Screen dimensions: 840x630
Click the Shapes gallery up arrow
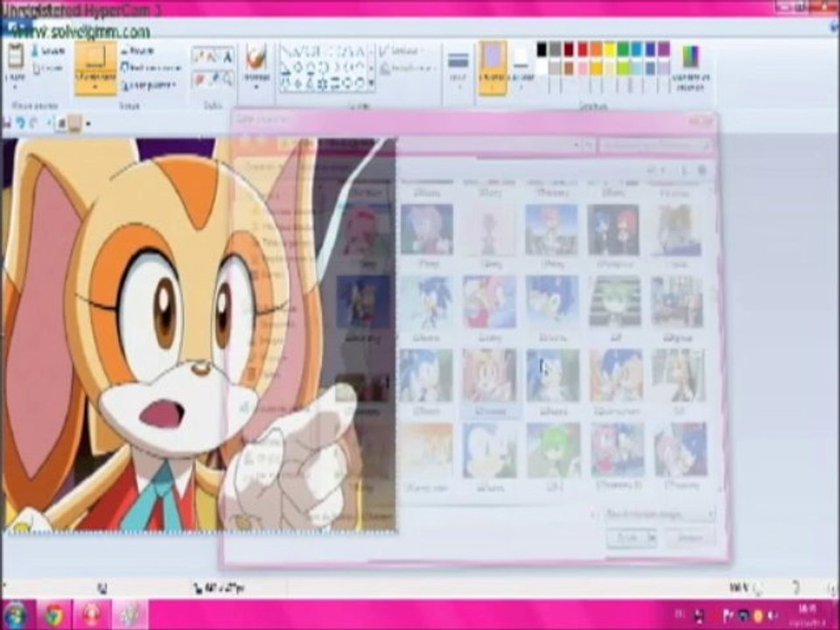371,52
